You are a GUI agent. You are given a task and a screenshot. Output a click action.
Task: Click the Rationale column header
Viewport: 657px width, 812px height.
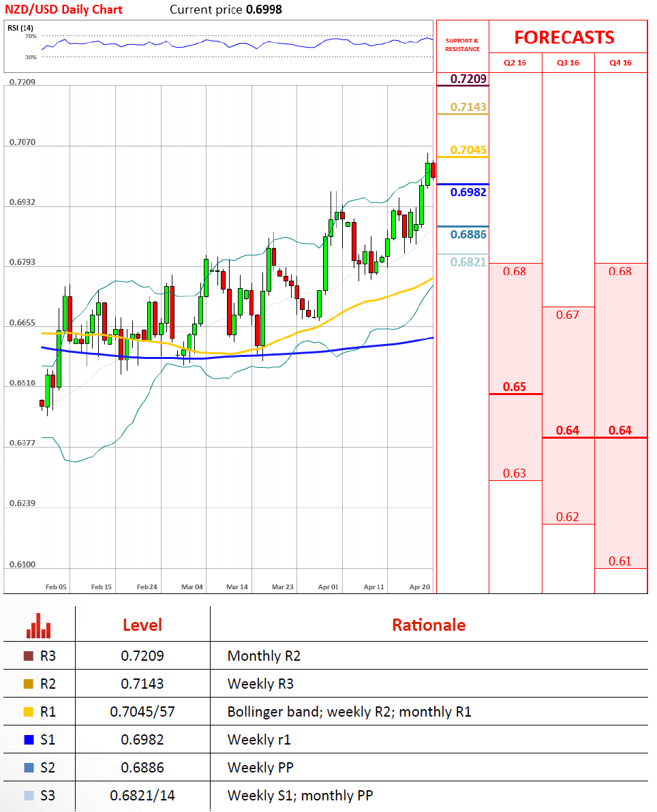click(429, 625)
